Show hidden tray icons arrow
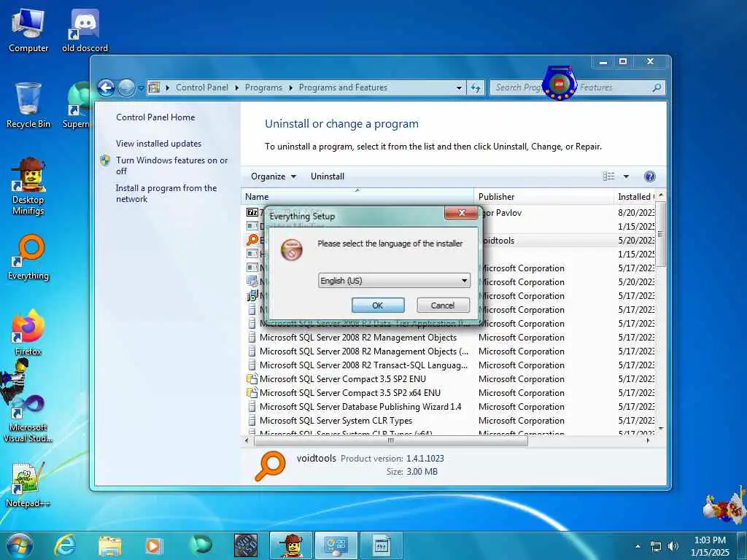Screen dimensions: 747x560 point(638,546)
